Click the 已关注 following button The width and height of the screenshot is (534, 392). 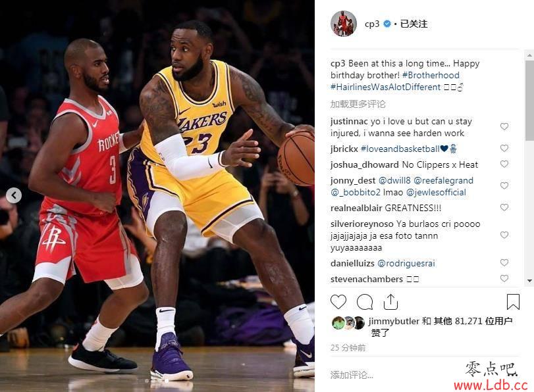(414, 24)
